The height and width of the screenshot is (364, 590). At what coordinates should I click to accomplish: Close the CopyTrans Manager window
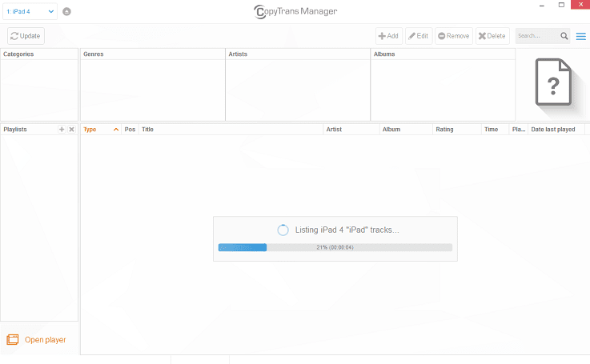click(580, 5)
